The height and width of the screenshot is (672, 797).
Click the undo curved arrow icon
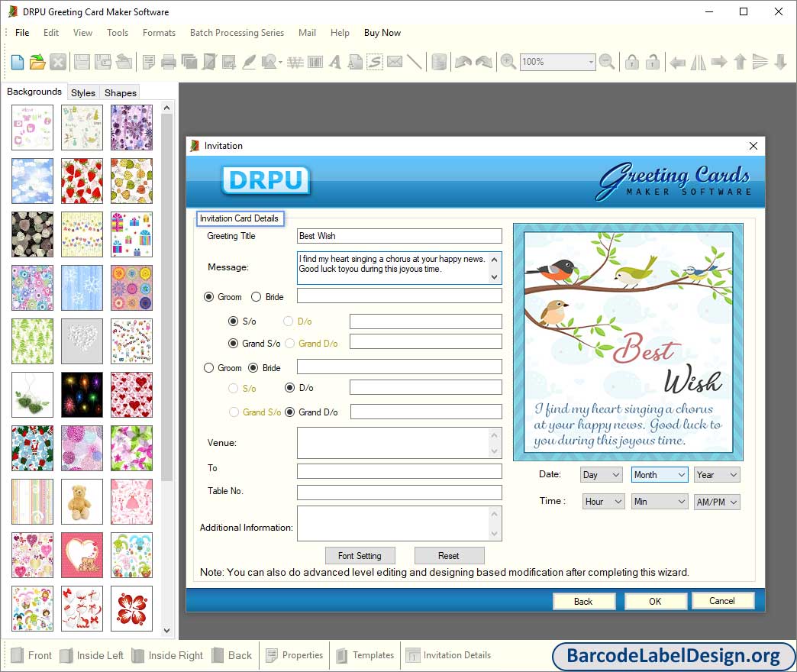(x=463, y=62)
